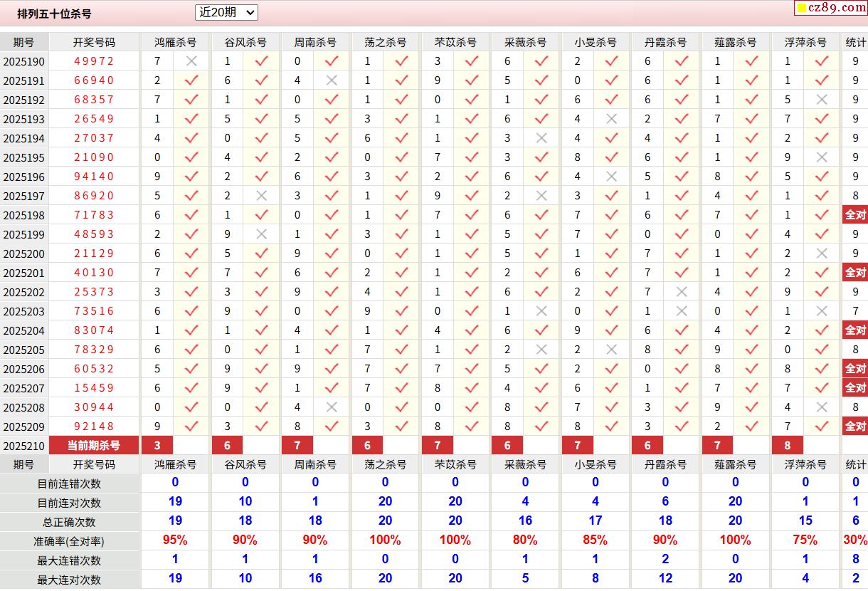868x591 pixels.
Task: Click the 95% accuracy value
Action: (175, 540)
